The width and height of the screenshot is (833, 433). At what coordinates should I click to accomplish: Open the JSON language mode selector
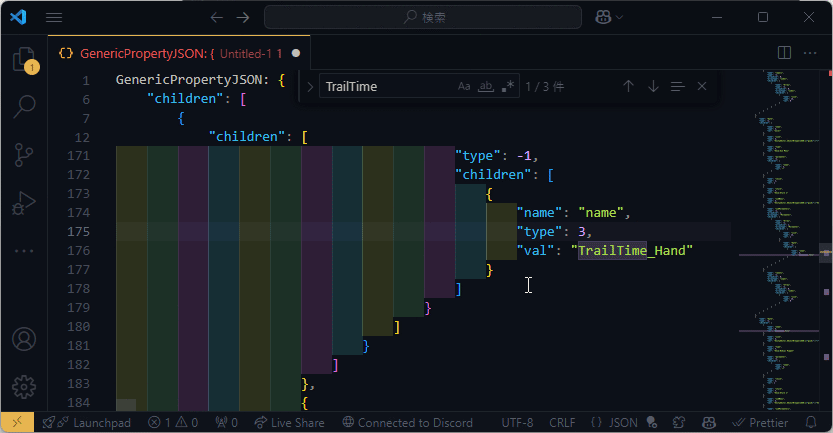pos(615,423)
